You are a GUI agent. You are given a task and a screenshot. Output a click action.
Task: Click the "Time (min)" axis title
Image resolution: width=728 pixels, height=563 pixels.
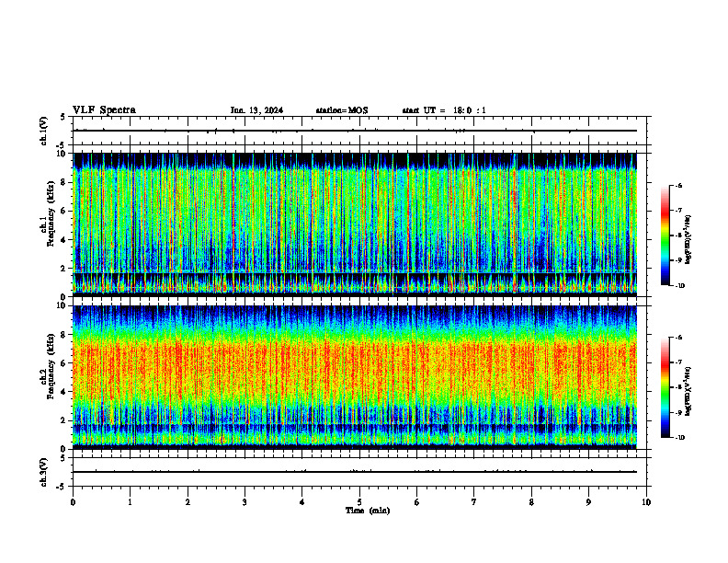368,511
